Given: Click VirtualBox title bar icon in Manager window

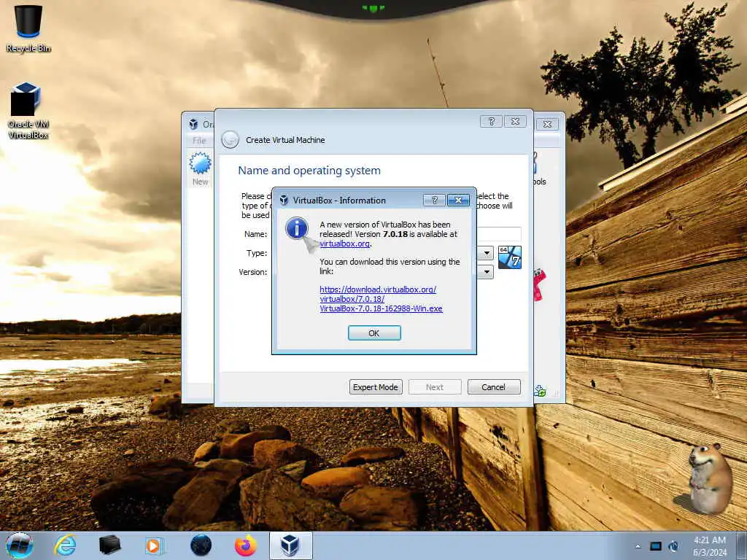Looking at the screenshot, I should click(x=193, y=124).
